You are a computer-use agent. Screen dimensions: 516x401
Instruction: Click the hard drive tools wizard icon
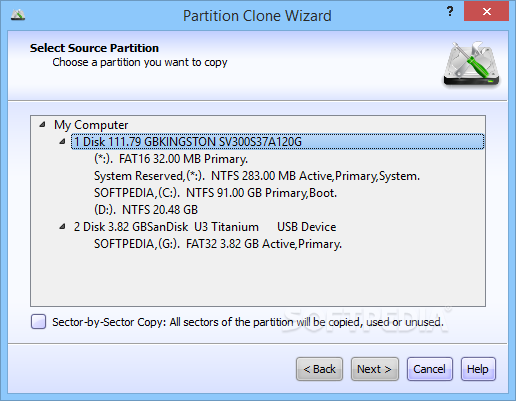471,64
